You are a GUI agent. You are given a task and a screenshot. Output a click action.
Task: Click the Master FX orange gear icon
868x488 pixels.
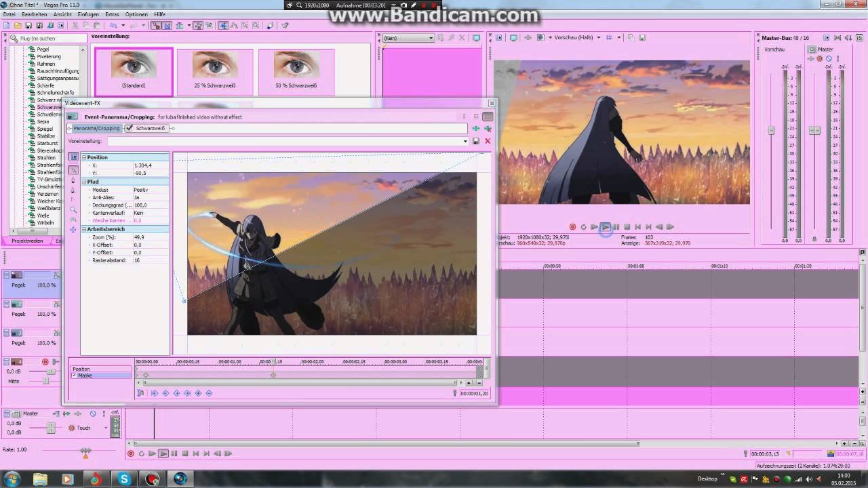pos(820,58)
